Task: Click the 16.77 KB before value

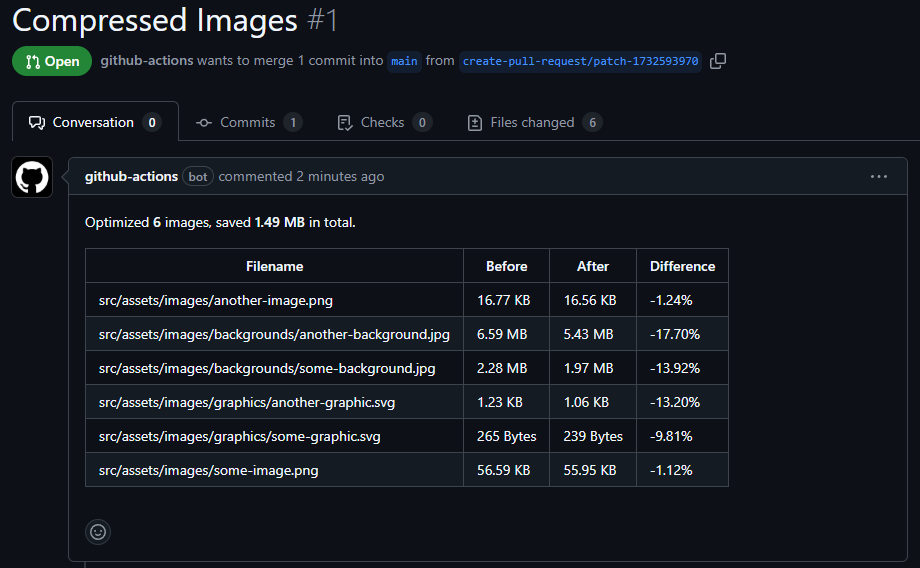Action: (503, 300)
